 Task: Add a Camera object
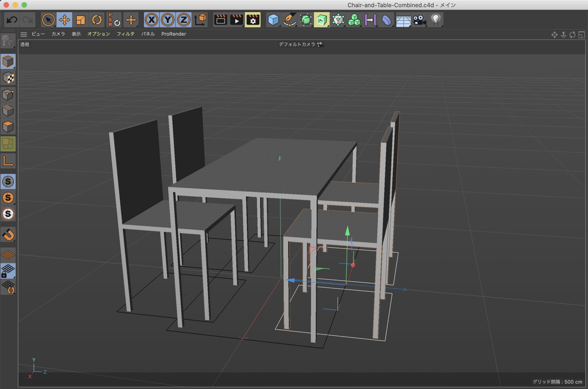419,20
